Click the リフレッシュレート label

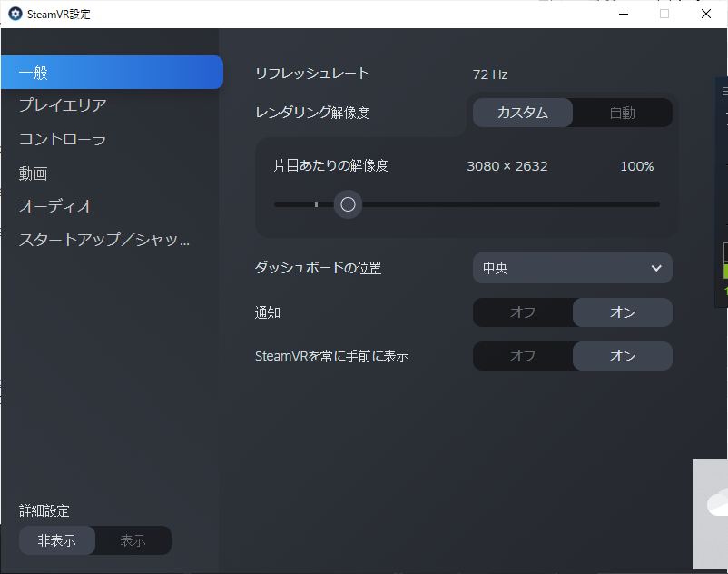312,74
